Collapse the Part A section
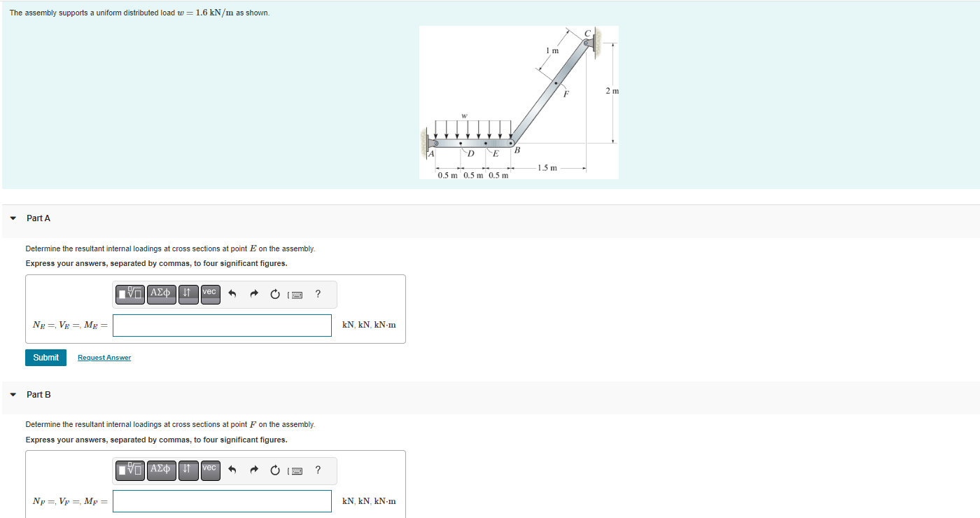This screenshot has height=518, width=980. click(x=13, y=218)
